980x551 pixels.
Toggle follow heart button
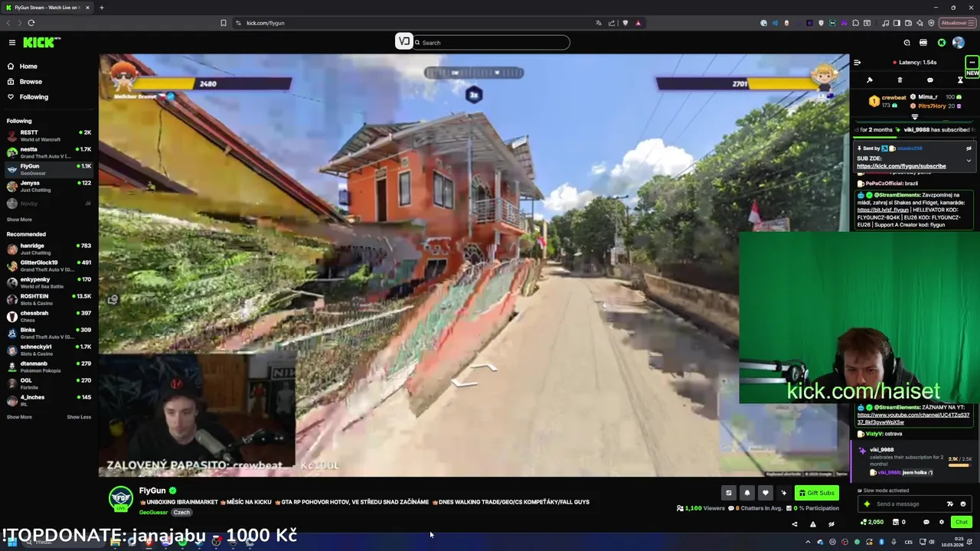(x=766, y=493)
